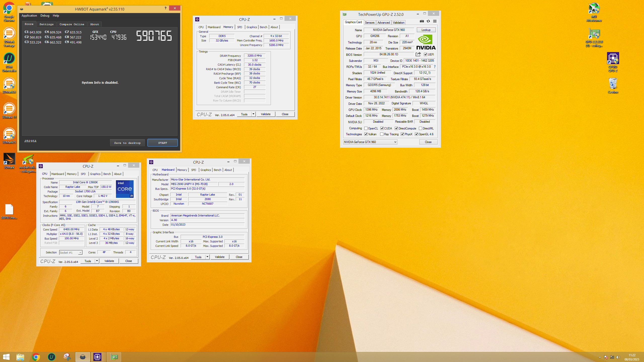Toggle the PhysX checkbox
The width and height of the screenshot is (644, 362).
402,134
